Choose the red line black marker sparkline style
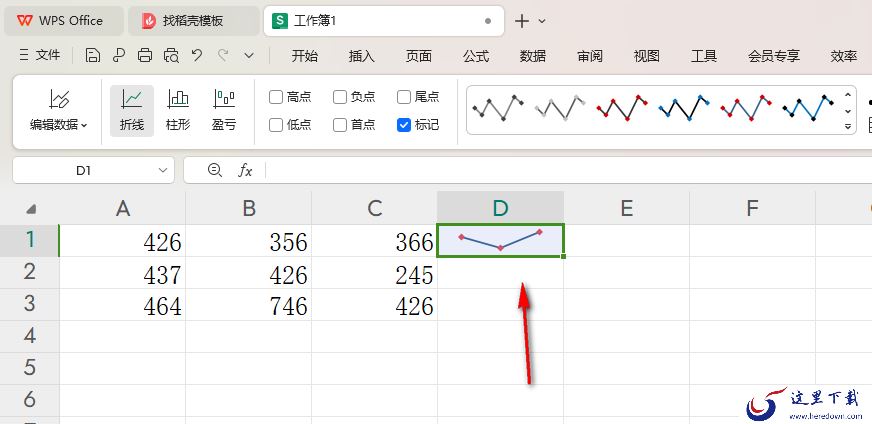The image size is (872, 424). click(622, 108)
